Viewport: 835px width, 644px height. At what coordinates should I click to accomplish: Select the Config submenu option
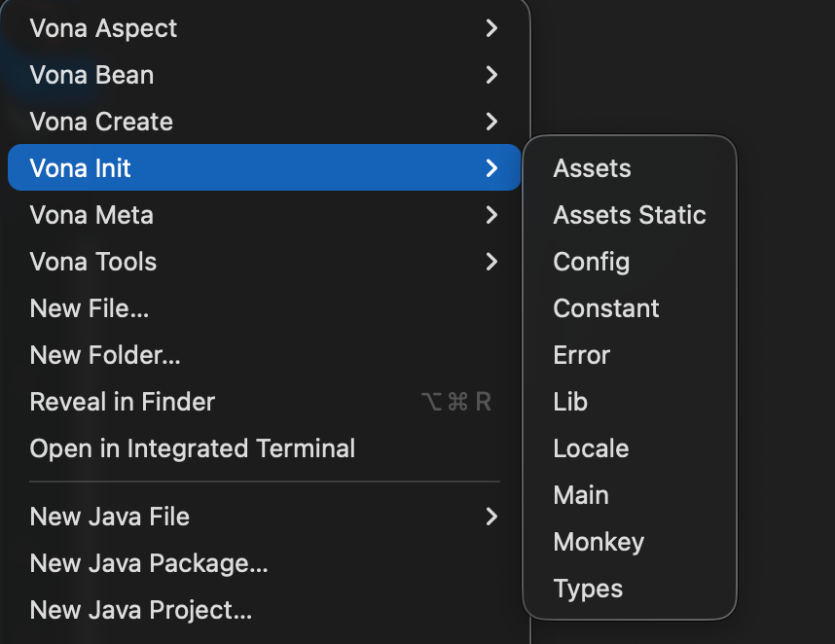[x=591, y=262]
